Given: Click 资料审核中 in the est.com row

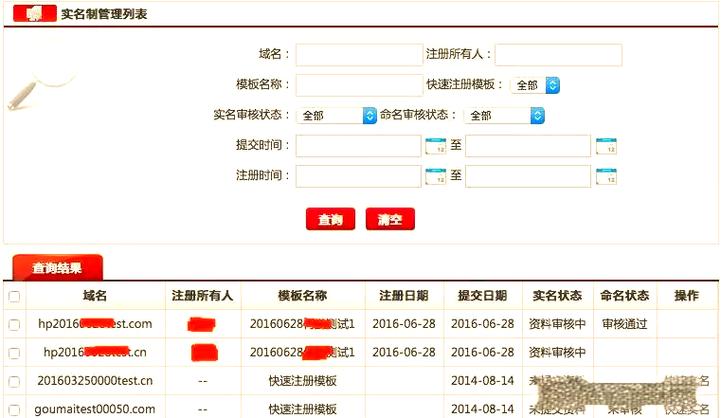Looking at the screenshot, I should (x=557, y=324).
